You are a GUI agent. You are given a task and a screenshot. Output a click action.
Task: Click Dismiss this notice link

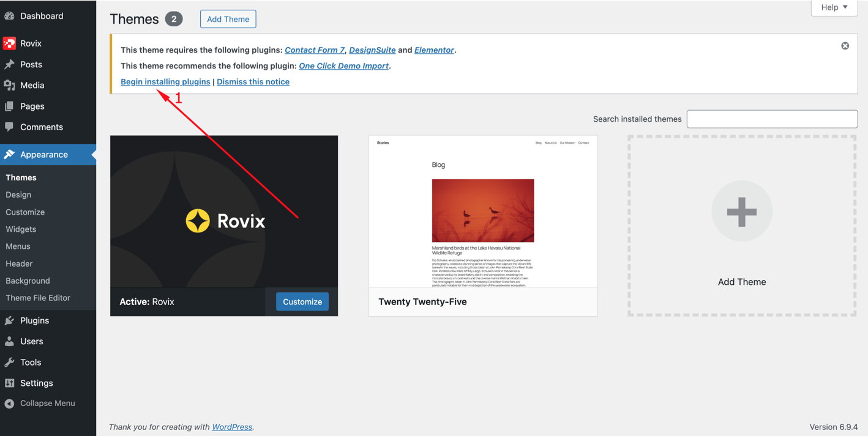253,82
